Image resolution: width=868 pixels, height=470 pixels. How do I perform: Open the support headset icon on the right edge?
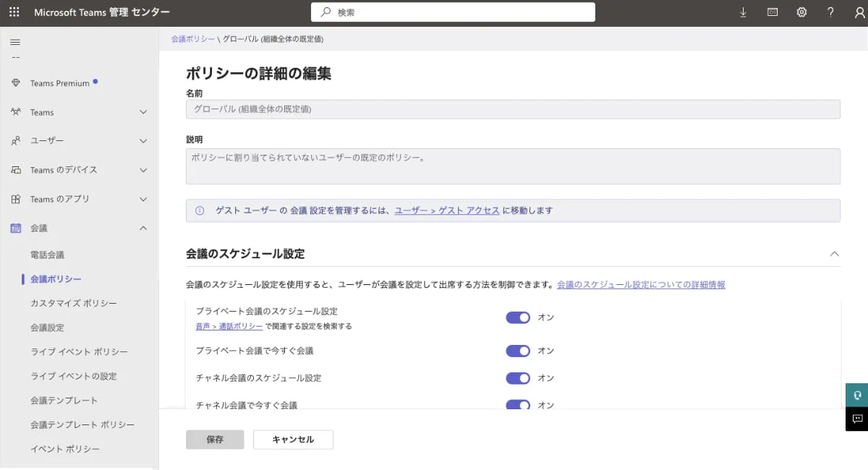tap(856, 396)
